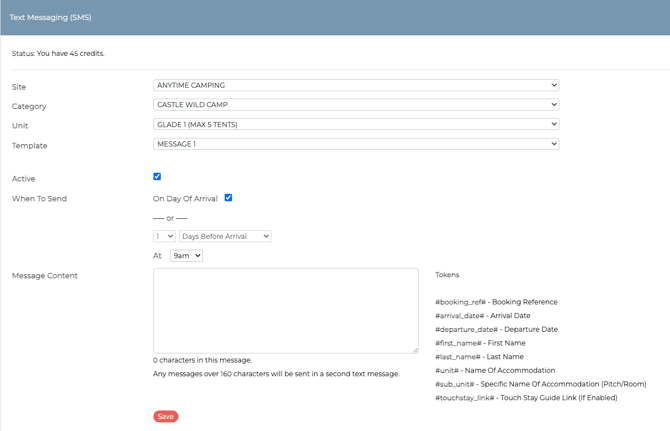The image size is (670, 431).
Task: Grab the message box resize handle
Action: pos(414,349)
